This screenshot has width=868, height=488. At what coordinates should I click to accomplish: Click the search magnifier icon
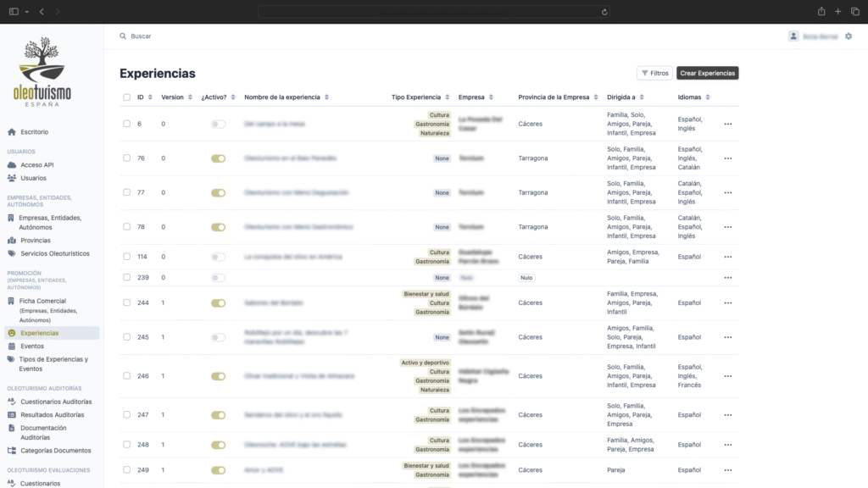(x=123, y=36)
